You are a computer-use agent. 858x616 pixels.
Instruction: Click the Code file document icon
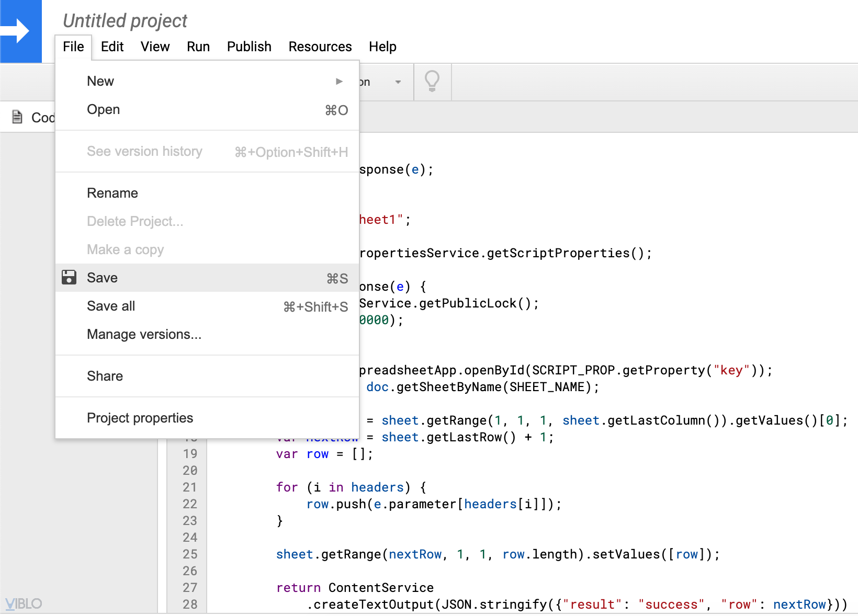tap(17, 117)
